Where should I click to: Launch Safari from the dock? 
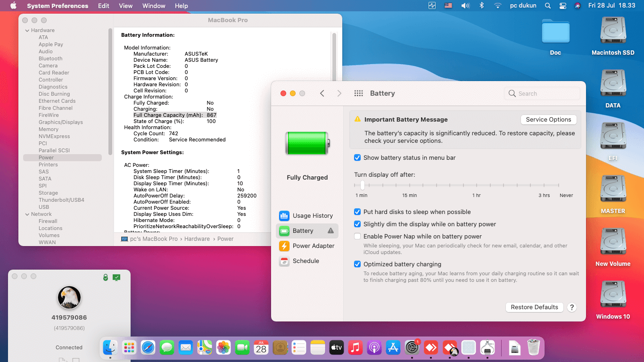pyautogui.click(x=148, y=348)
